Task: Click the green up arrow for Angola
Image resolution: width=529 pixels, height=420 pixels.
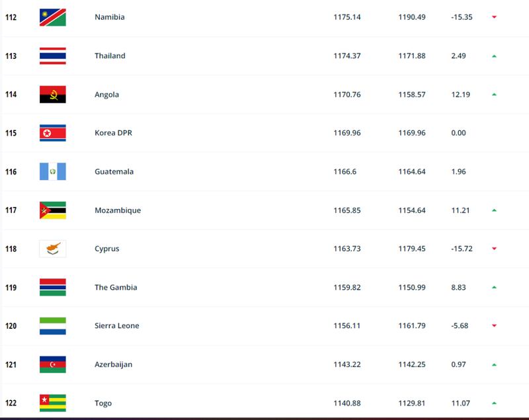Action: point(494,95)
